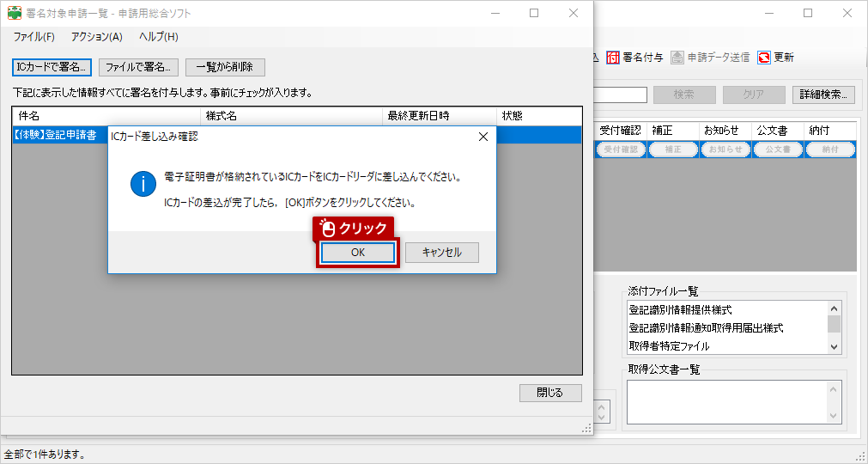
Task: Click the ICカードで署名 button
Action: point(52,68)
